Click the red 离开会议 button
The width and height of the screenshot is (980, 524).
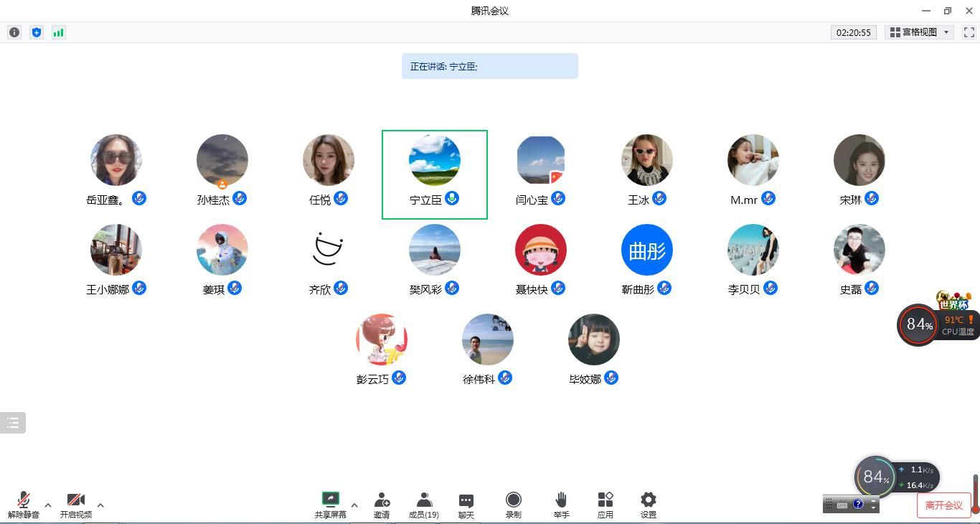943,505
